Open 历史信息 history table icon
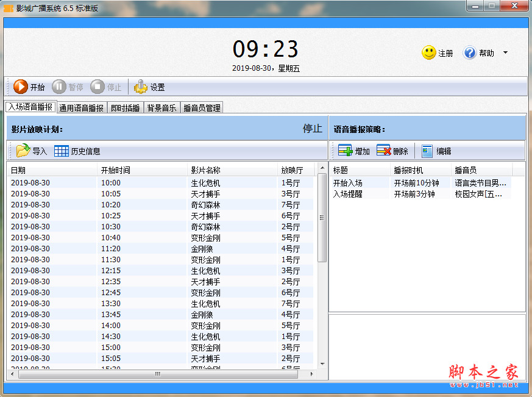The width and height of the screenshot is (532, 397). pyautogui.click(x=61, y=151)
